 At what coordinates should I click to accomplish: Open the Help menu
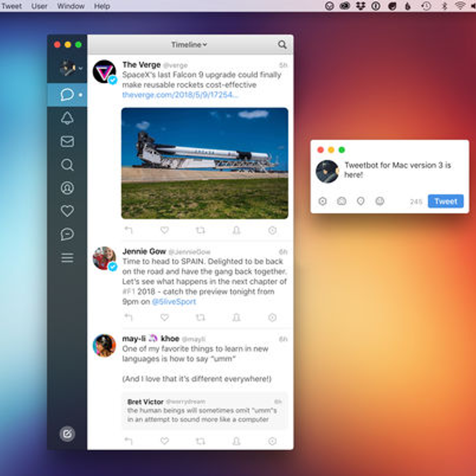[x=102, y=6]
